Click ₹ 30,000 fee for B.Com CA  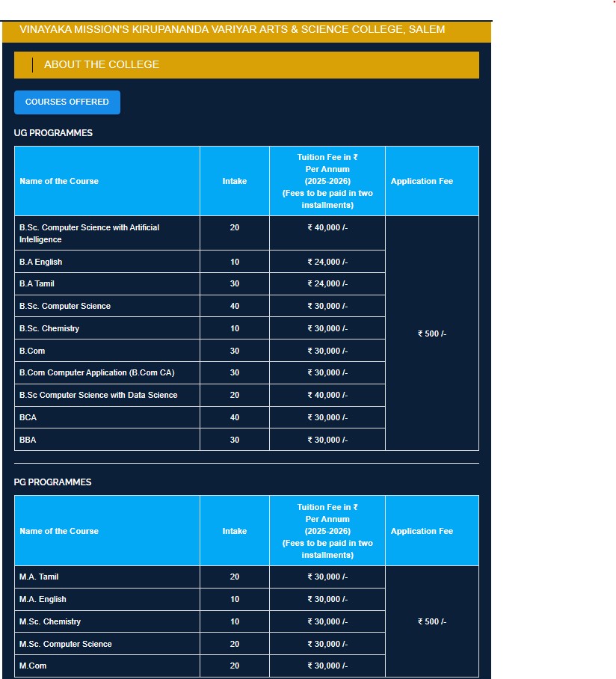tap(327, 373)
